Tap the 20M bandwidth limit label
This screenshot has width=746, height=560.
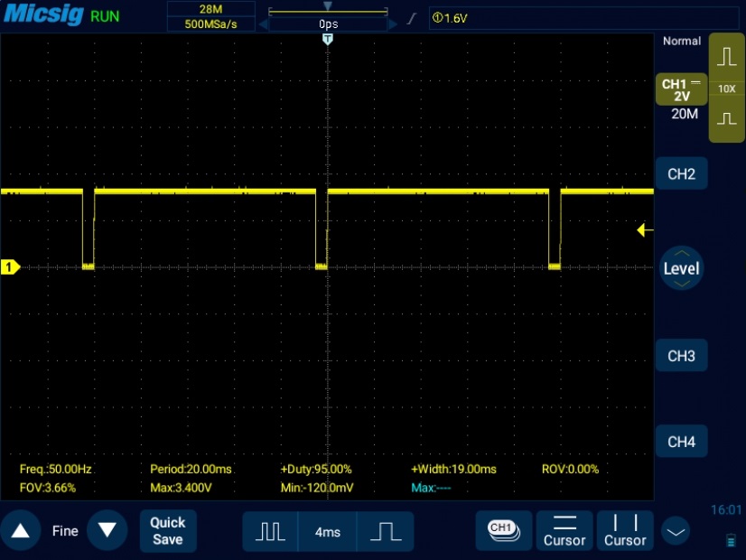click(x=685, y=114)
